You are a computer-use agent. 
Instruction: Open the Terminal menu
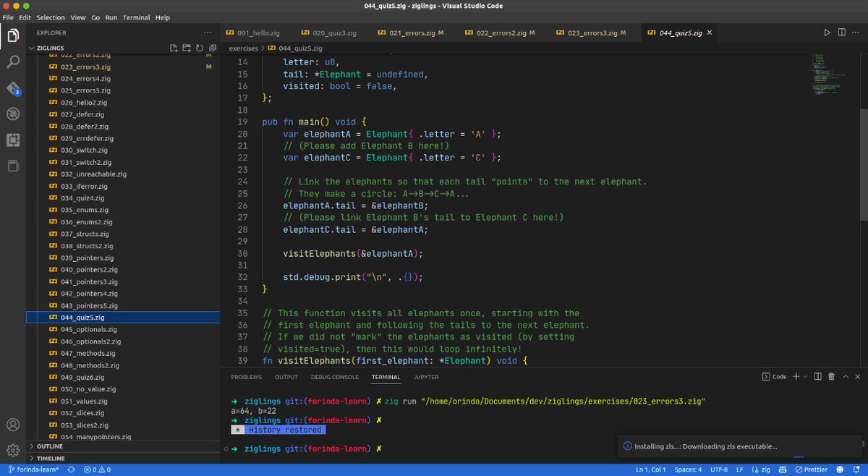click(137, 17)
